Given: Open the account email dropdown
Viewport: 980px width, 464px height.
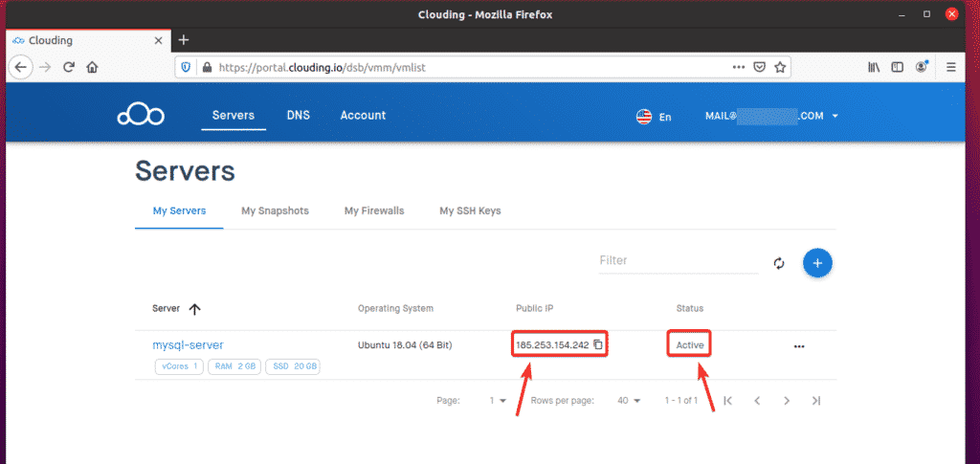Looking at the screenshot, I should 771,116.
